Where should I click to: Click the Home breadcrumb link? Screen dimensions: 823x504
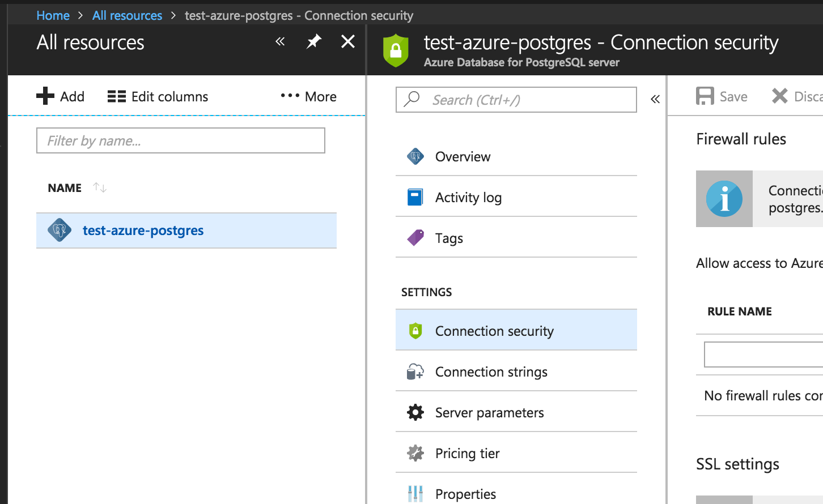pos(53,15)
